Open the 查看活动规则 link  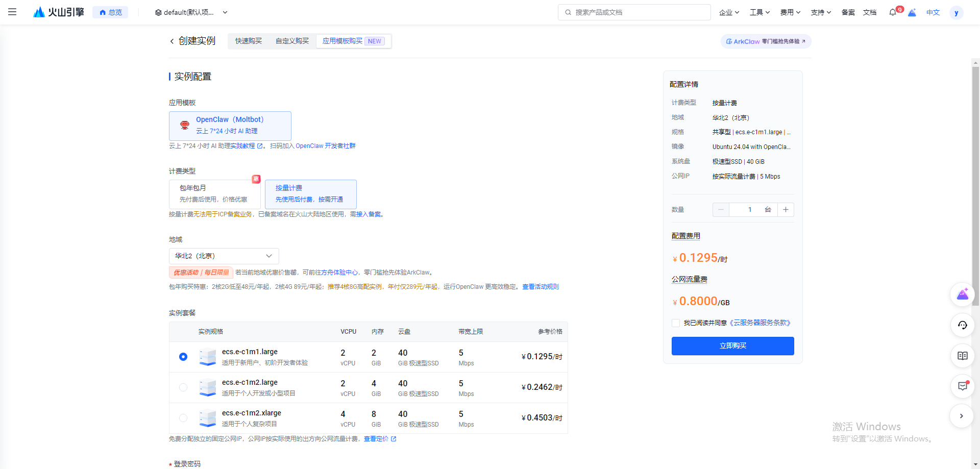[x=541, y=287]
